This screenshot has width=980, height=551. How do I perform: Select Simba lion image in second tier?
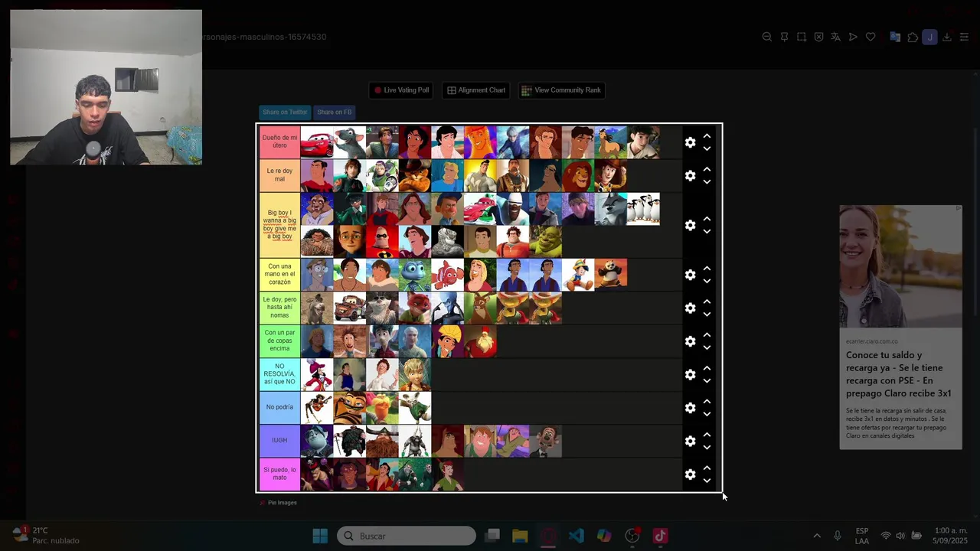coord(578,176)
